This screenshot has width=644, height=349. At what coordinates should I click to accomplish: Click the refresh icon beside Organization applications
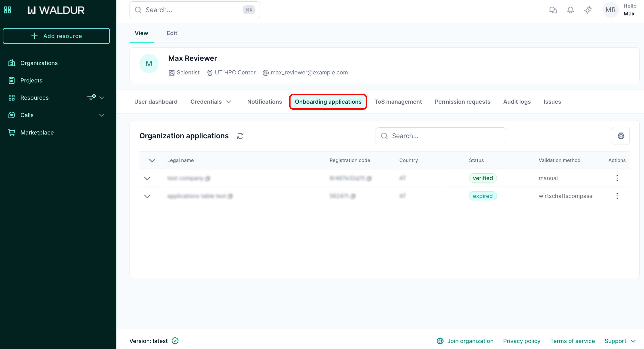pos(240,136)
